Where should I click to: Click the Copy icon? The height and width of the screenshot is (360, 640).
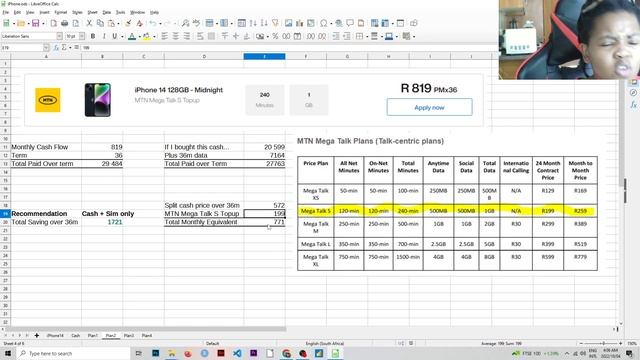tap(100, 23)
